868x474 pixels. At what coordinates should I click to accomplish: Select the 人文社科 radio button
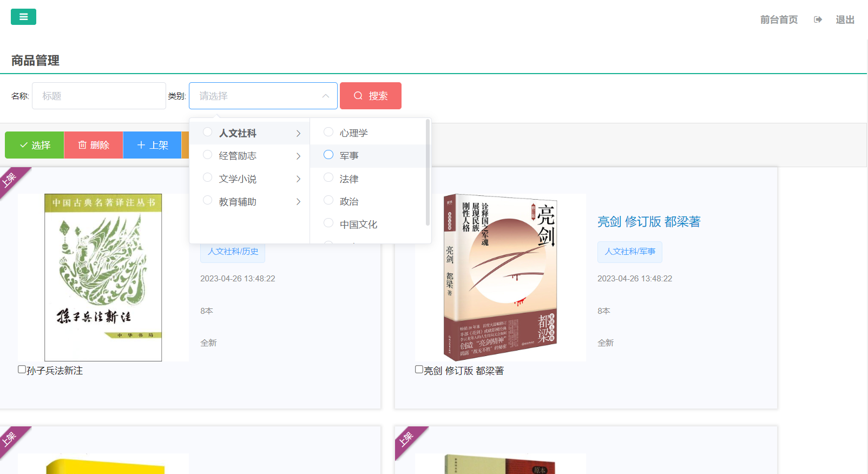[207, 132]
